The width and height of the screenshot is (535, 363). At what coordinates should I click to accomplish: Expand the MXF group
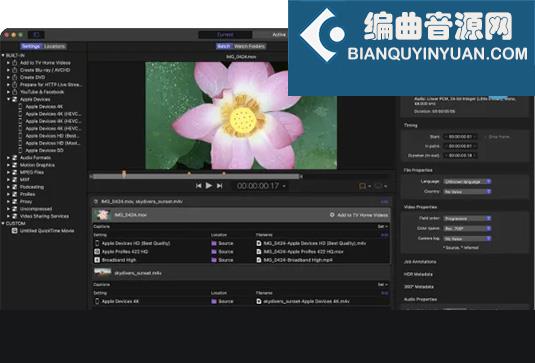pyautogui.click(x=9, y=179)
